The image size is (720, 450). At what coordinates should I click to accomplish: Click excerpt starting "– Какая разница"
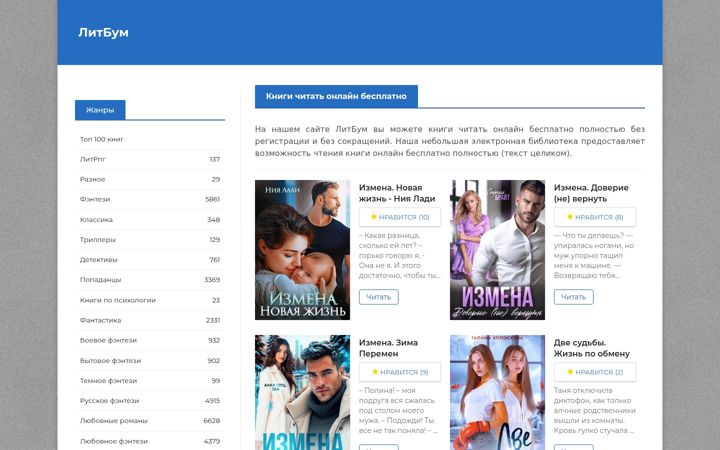coord(399,255)
